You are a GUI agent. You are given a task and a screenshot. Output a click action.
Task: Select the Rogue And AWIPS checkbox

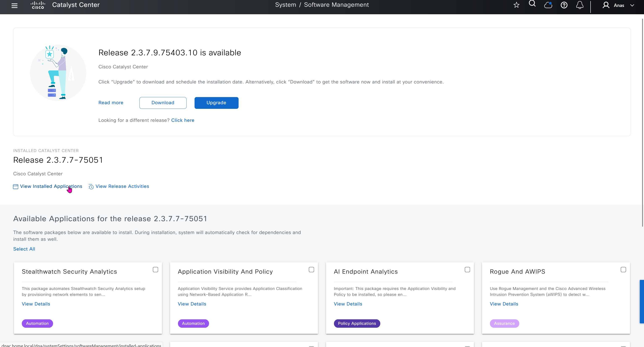pos(623,269)
